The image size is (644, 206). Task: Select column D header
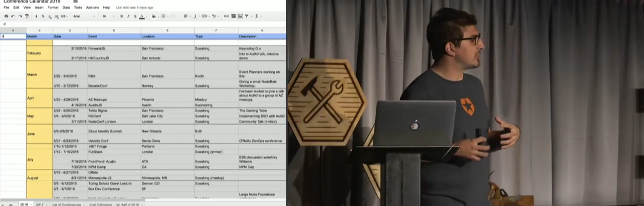pos(114,31)
